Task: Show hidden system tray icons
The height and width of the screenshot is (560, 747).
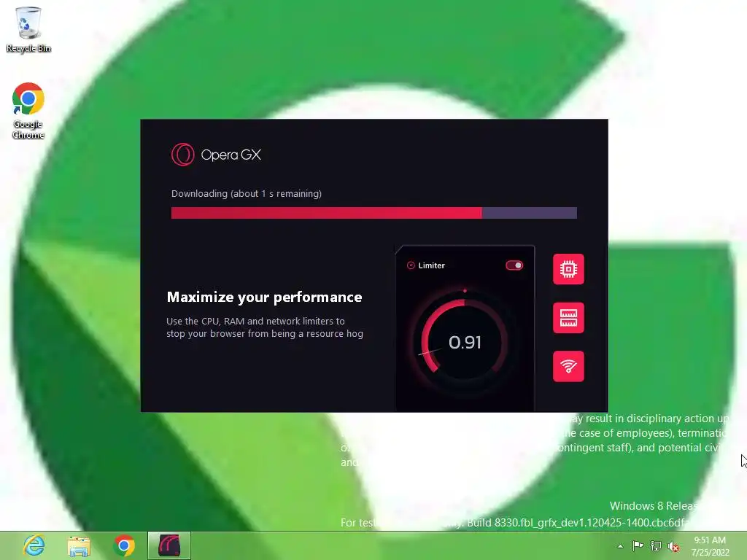Action: pyautogui.click(x=620, y=546)
